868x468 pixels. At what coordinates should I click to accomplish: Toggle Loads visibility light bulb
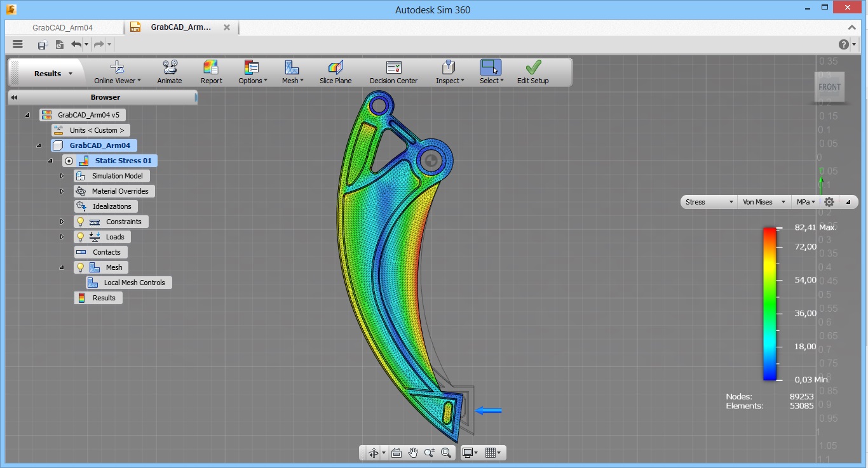[80, 237]
